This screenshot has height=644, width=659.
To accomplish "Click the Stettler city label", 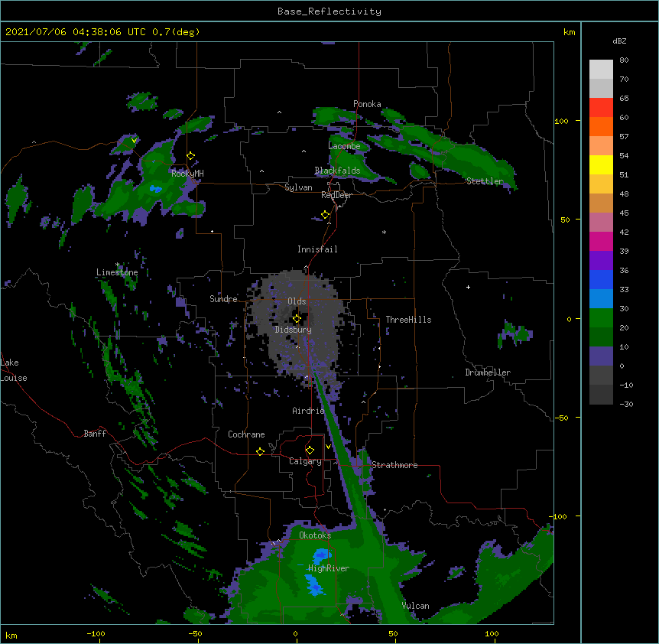I will pos(485,181).
